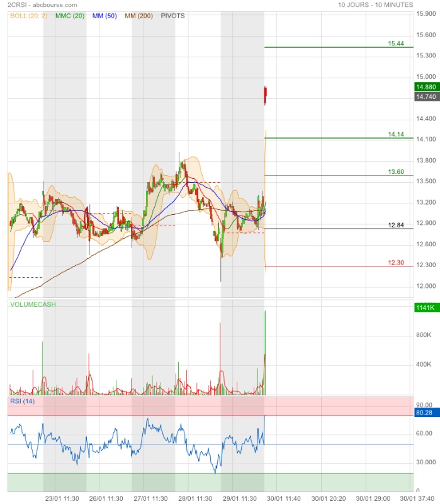The image size is (440, 504).
Task: Toggle the MMC (20) moving average legend
Action: pyautogui.click(x=69, y=15)
